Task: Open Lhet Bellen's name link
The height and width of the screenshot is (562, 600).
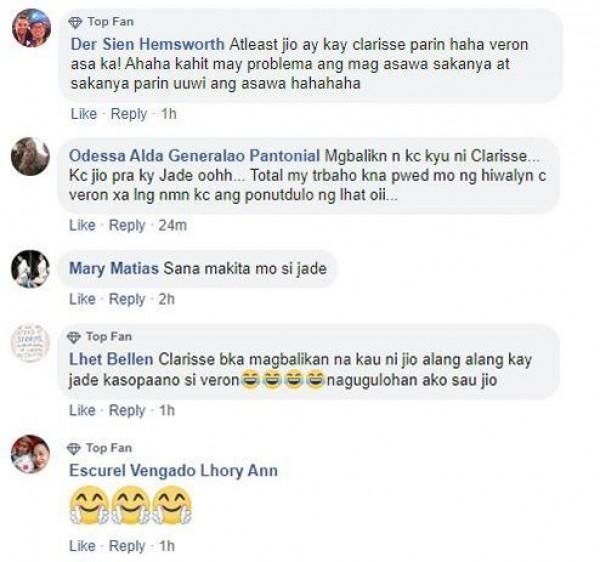Action: click(x=111, y=359)
